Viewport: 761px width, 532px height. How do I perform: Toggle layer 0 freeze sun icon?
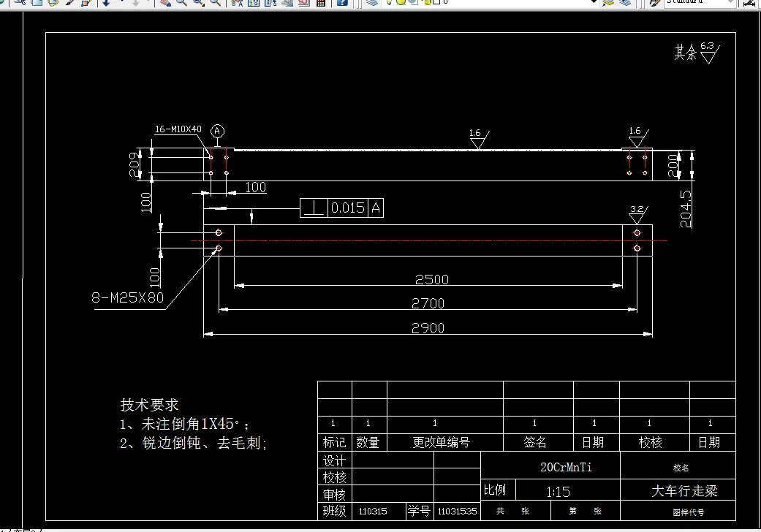401,2
